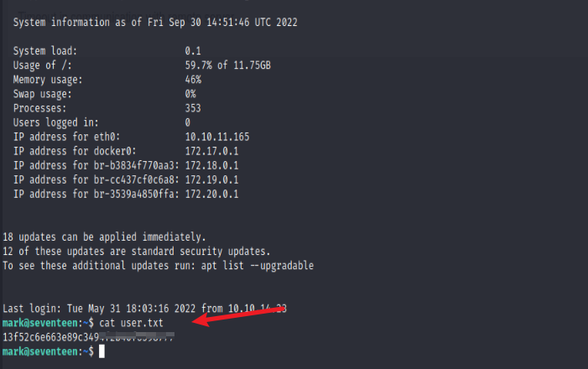This screenshot has width=588, height=369.
Task: Click the "Users logged in:" label
Action: click(54, 122)
